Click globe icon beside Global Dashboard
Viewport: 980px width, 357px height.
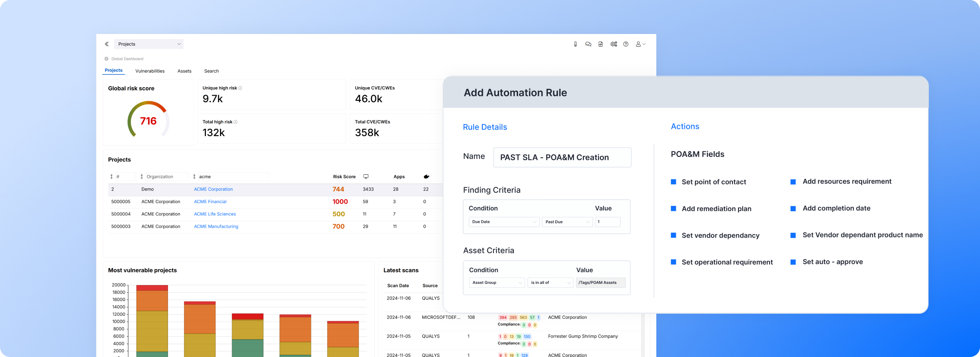[106, 59]
